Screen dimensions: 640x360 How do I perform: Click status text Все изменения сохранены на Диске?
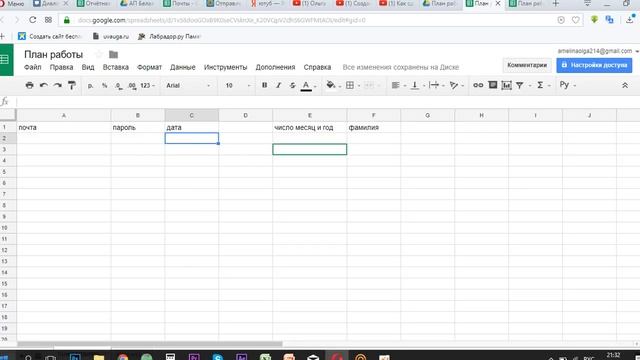400,67
